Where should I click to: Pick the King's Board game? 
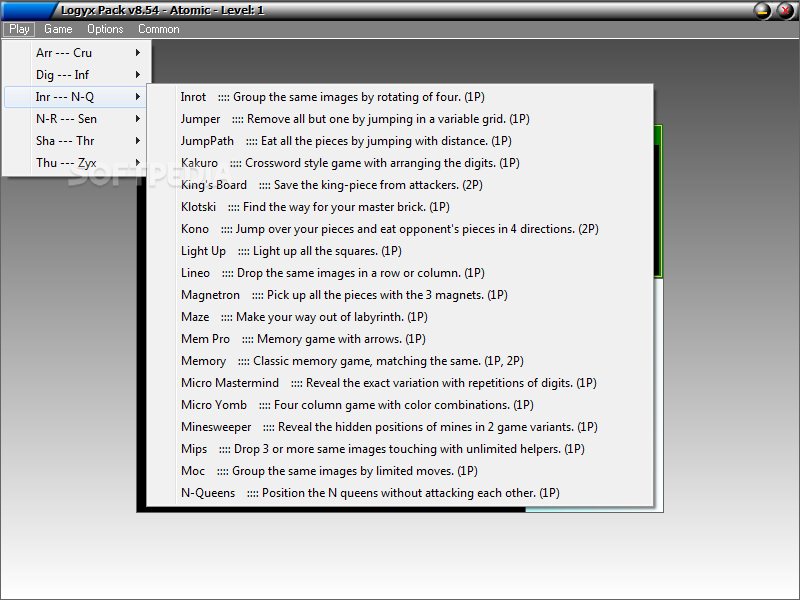[x=400, y=184]
